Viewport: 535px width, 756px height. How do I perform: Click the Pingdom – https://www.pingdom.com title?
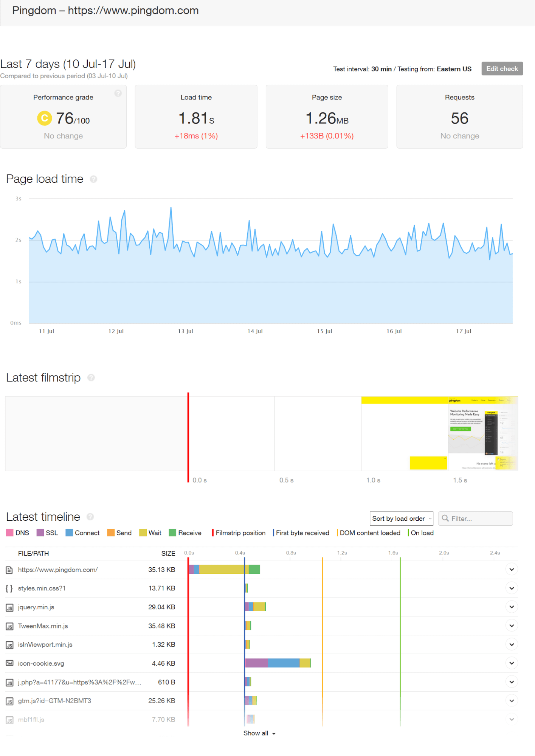(x=105, y=11)
